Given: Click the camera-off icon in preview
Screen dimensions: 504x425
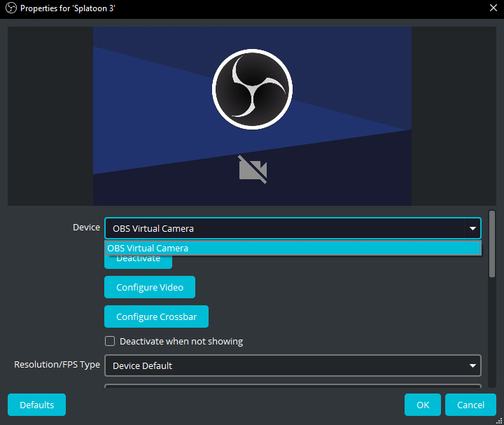Looking at the screenshot, I should pos(253,169).
